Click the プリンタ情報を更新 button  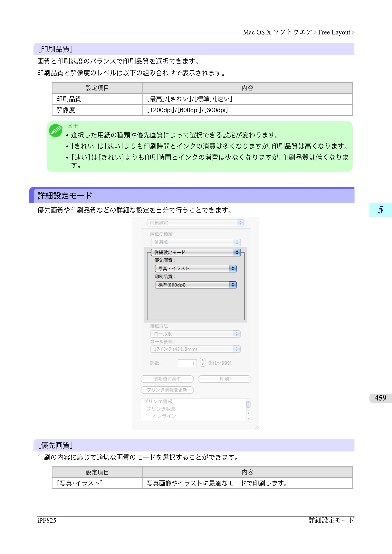[167, 390]
